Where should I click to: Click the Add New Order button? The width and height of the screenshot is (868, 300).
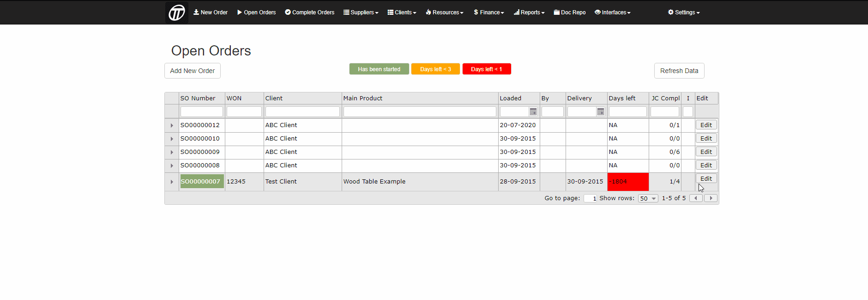pyautogui.click(x=193, y=71)
